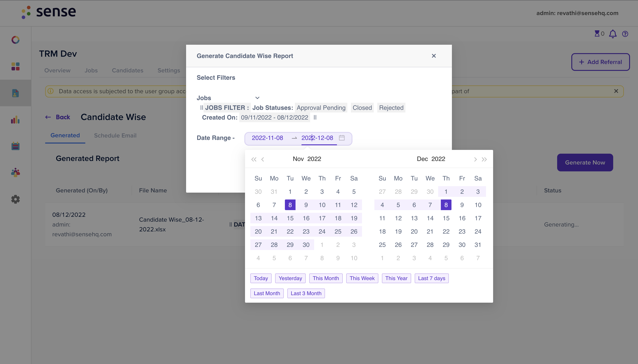Select December 15 in the calendar
Viewport: 638px width, 364px height.
click(446, 218)
